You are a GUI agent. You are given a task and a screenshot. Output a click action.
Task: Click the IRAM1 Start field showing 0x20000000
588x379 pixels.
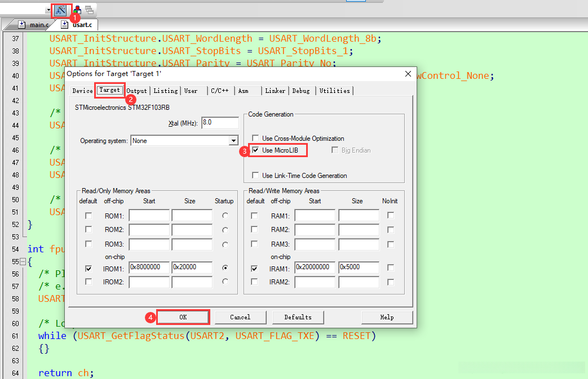(315, 267)
